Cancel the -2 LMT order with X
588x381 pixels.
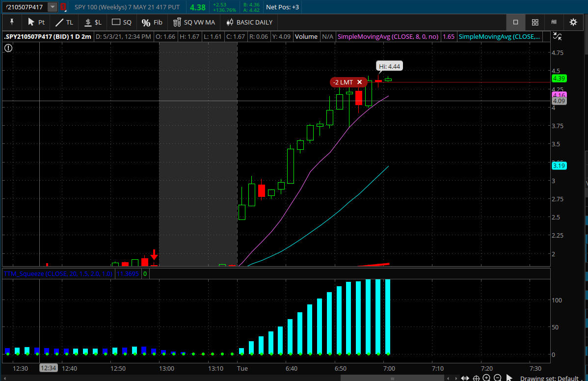(359, 82)
